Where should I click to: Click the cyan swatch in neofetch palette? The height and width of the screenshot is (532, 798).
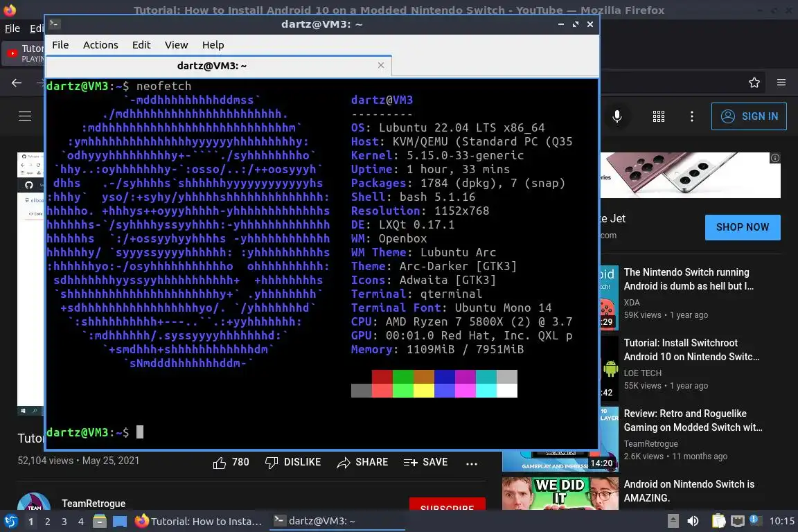click(486, 377)
